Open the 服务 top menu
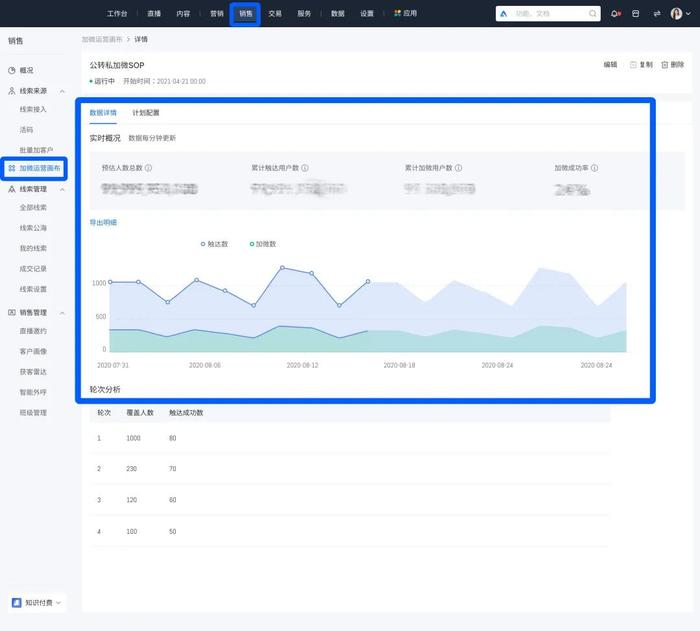 coord(304,13)
